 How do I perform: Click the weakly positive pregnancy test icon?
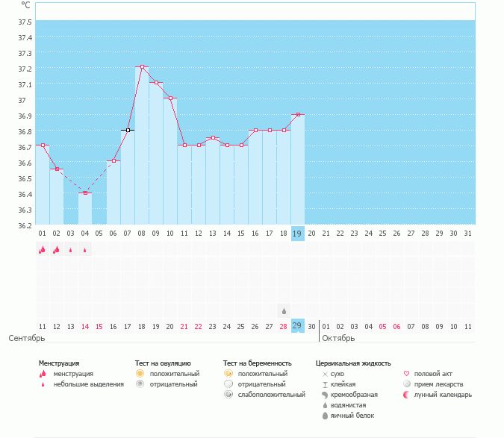[x=228, y=394]
